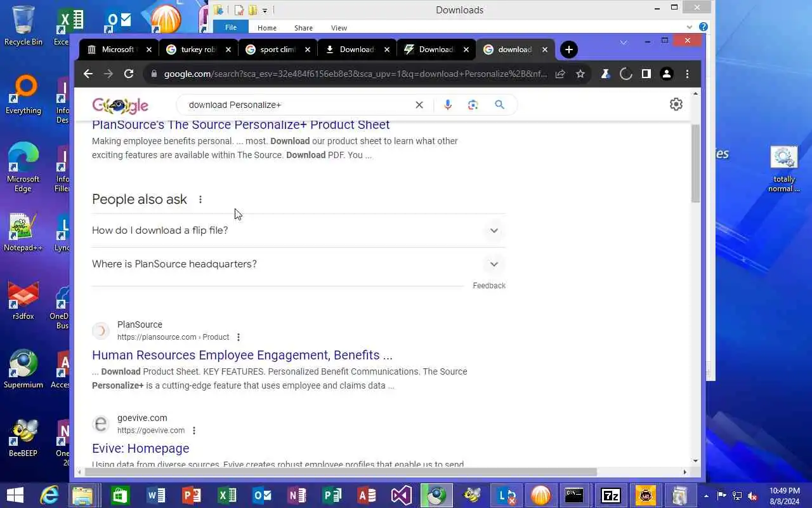The width and height of the screenshot is (812, 508).
Task: Open Microsoft Edge desktop shortcut
Action: (23, 168)
